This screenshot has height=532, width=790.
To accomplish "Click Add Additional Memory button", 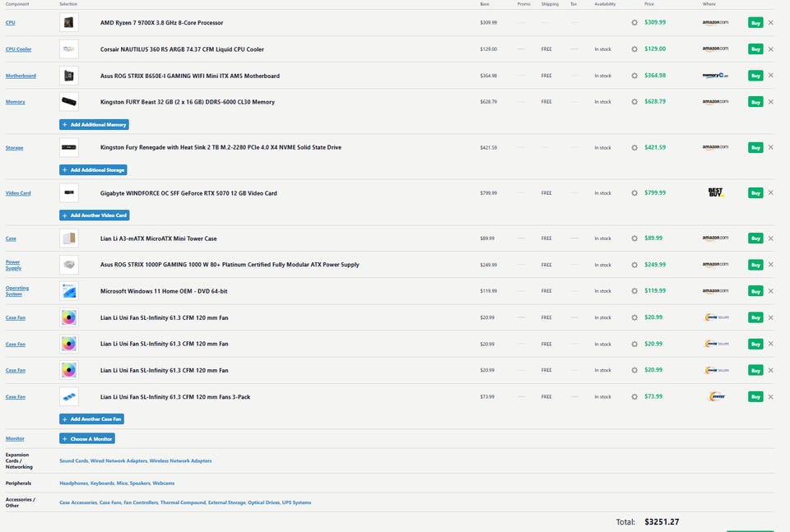I will [94, 124].
